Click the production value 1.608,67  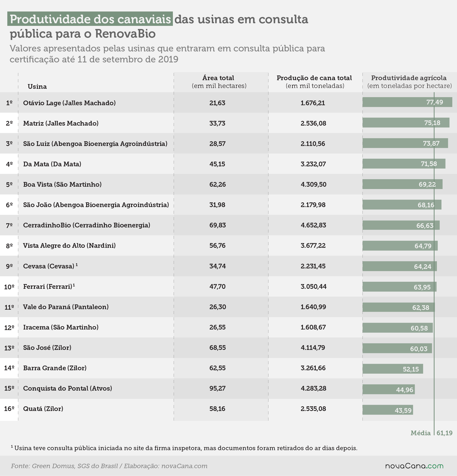(313, 327)
